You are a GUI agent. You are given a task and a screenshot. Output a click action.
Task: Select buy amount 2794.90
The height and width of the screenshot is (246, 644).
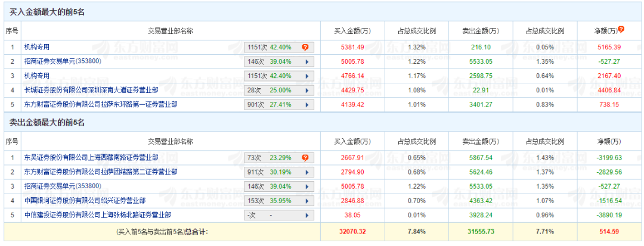(x=352, y=172)
